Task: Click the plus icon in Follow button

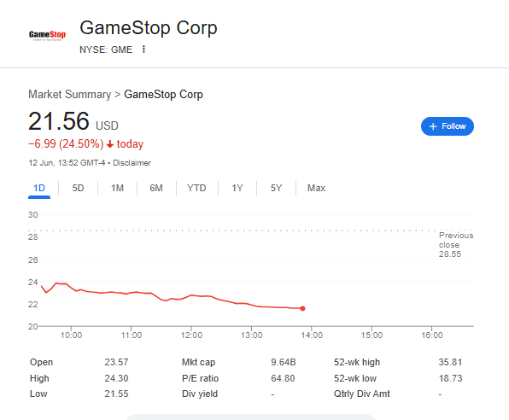Action: click(433, 126)
